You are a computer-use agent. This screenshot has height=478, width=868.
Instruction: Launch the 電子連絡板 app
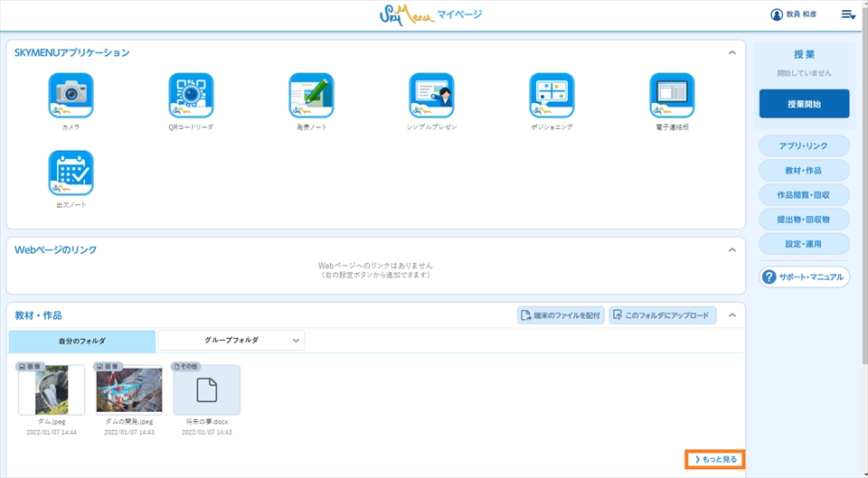[672, 96]
